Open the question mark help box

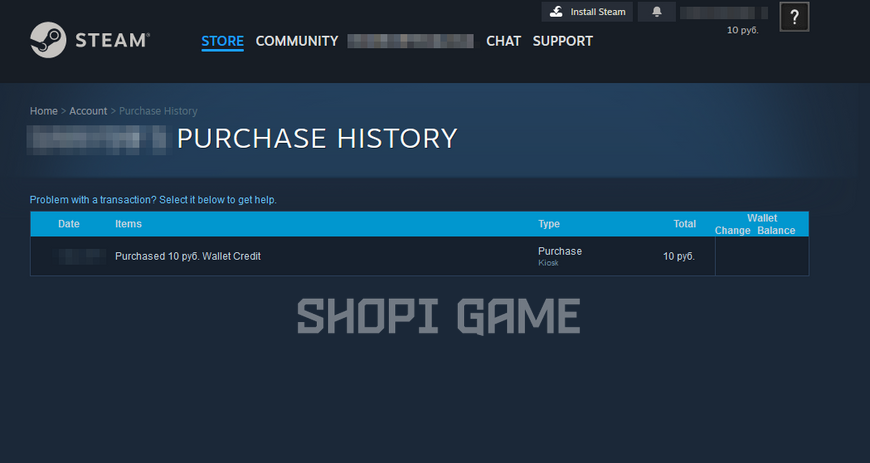794,17
